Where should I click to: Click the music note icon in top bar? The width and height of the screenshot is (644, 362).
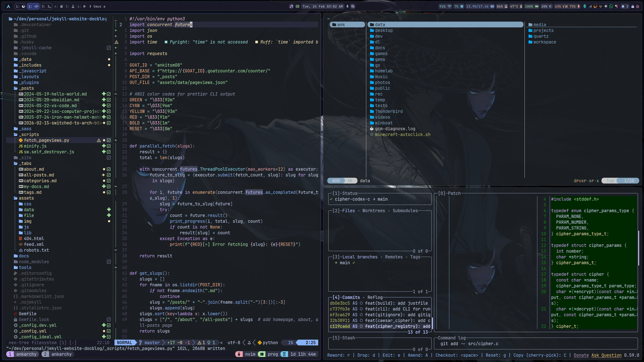click(x=291, y=6)
